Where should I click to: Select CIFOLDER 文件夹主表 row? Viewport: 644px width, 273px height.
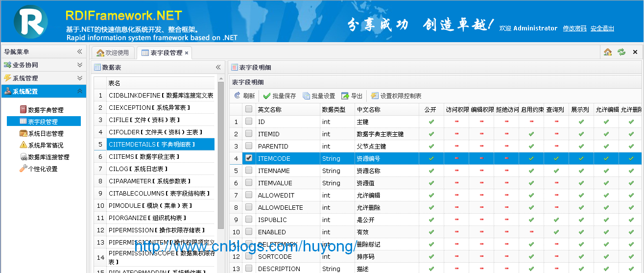point(154,132)
